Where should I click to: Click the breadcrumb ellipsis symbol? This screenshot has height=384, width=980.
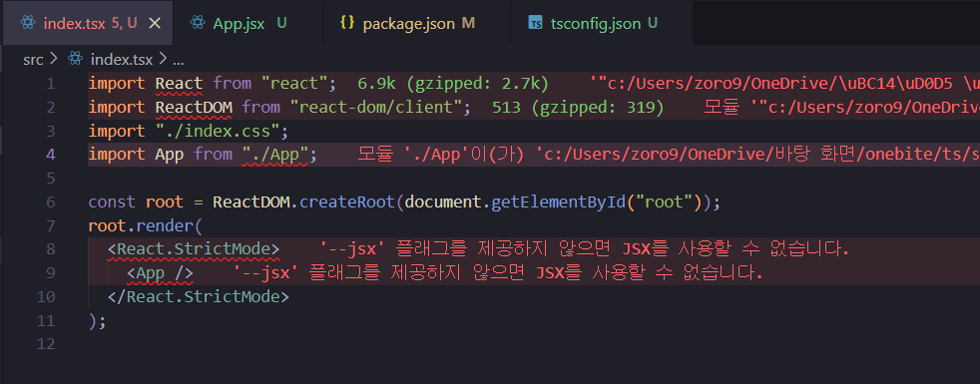tap(178, 61)
